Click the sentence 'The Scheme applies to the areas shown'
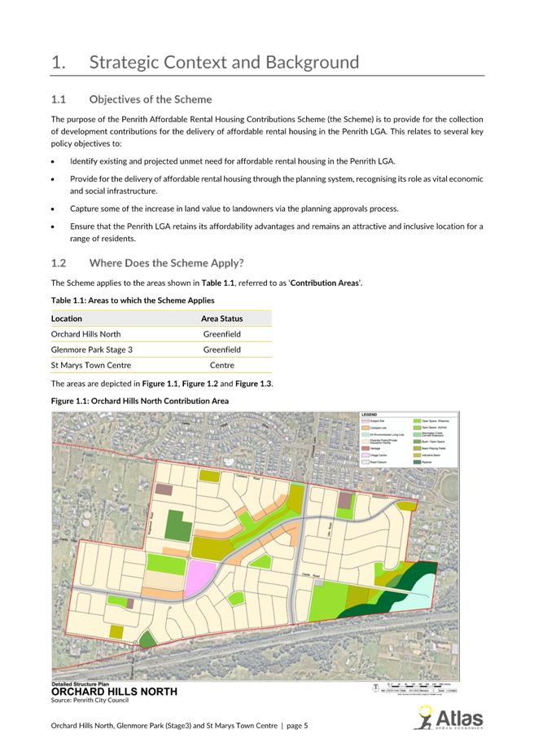This screenshot has width=534, height=756. pos(207,283)
